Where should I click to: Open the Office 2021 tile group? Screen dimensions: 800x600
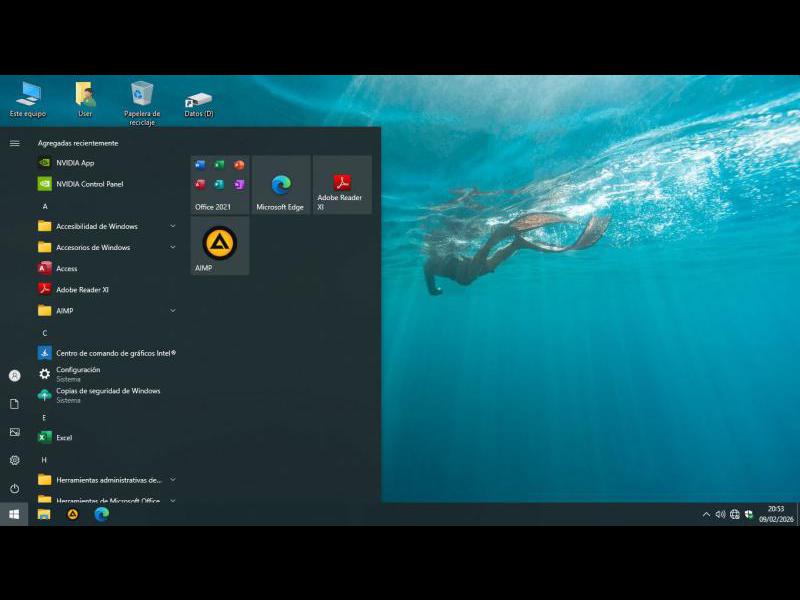pyautogui.click(x=220, y=185)
